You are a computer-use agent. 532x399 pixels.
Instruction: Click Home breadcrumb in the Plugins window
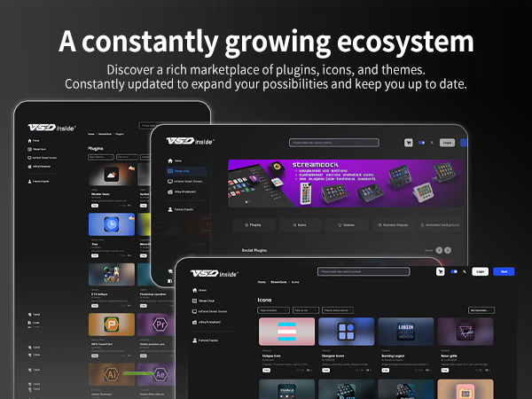pos(91,134)
